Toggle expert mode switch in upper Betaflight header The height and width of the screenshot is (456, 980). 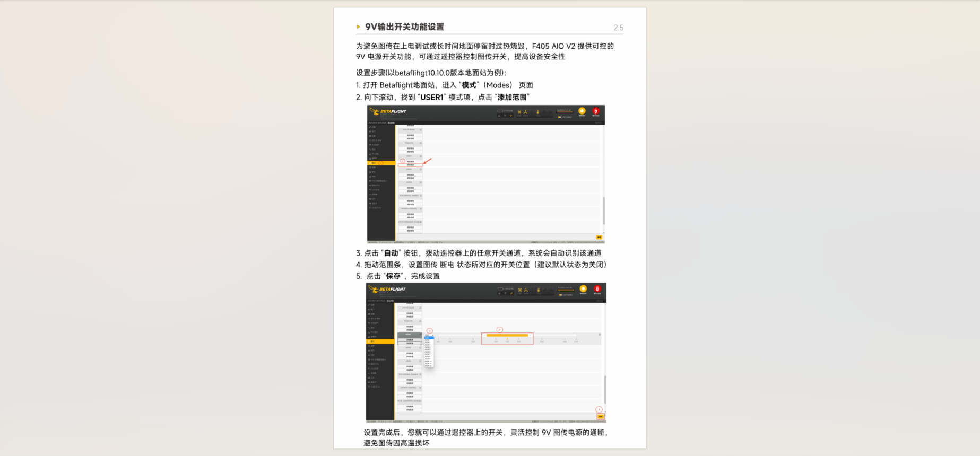(560, 117)
